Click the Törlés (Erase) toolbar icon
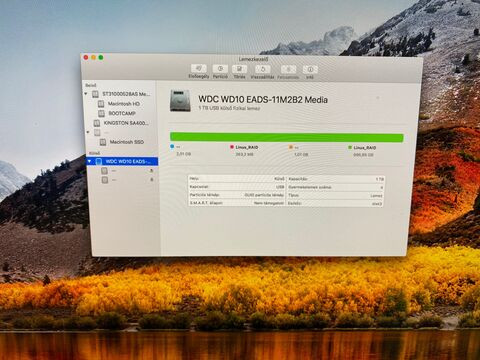The width and height of the screenshot is (480, 360). click(239, 69)
